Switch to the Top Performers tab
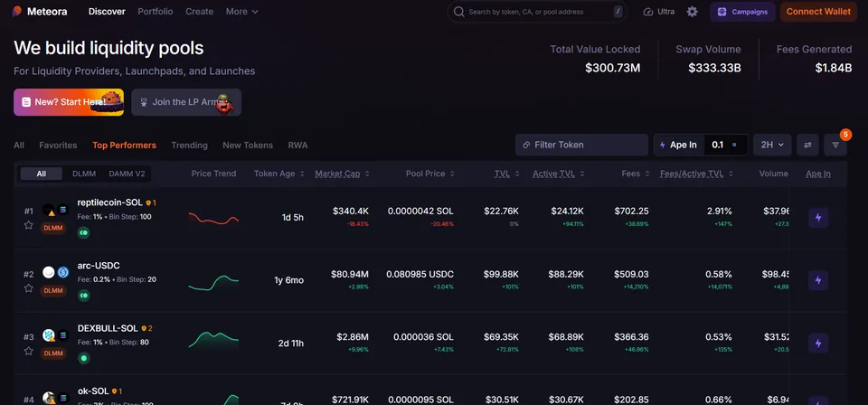The width and height of the screenshot is (868, 405). pos(124,146)
